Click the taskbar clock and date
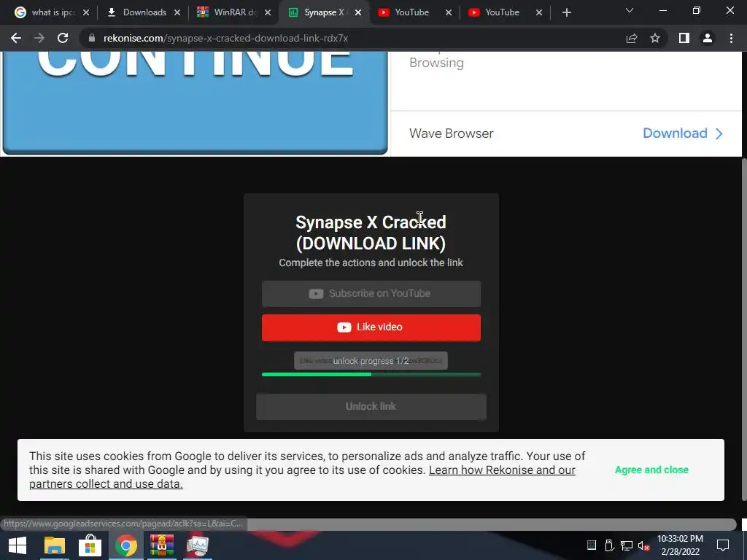Image resolution: width=747 pixels, height=560 pixels. coord(680,545)
